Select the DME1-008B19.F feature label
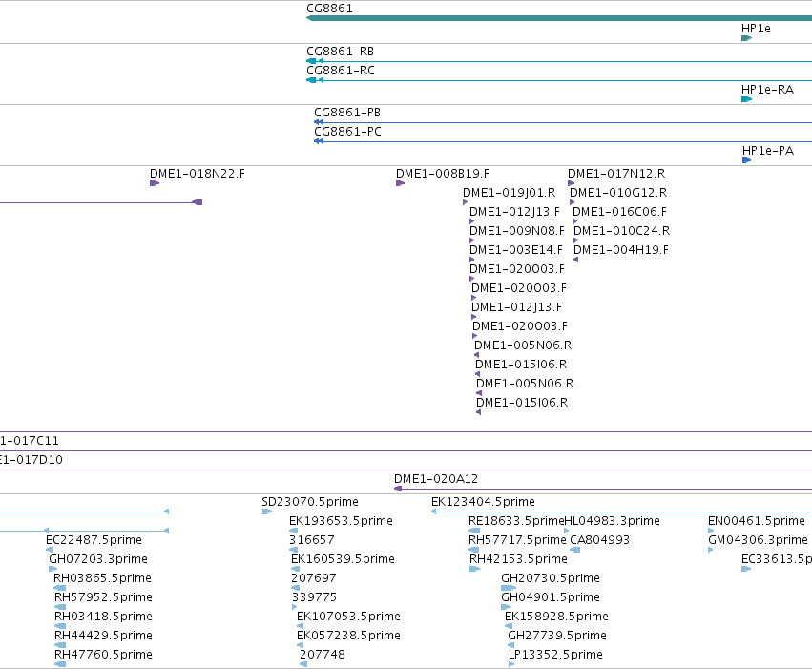The height and width of the screenshot is (669, 812). click(443, 174)
